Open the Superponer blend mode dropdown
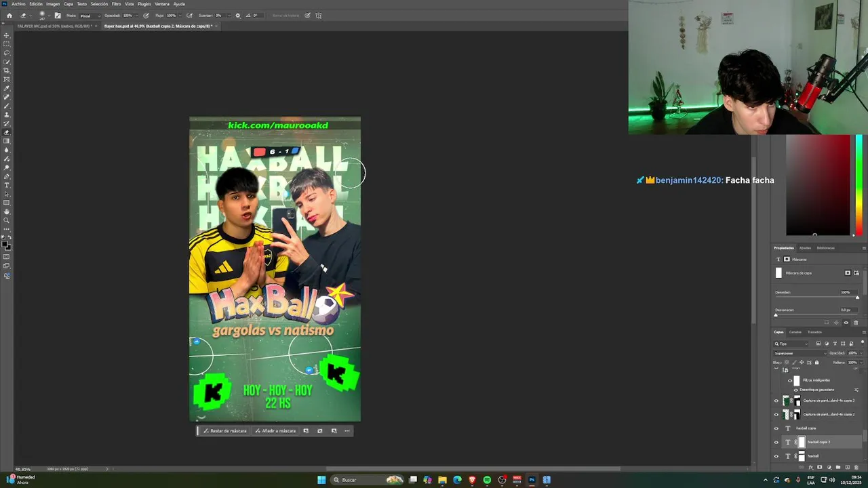The image size is (868, 488). pyautogui.click(x=800, y=353)
